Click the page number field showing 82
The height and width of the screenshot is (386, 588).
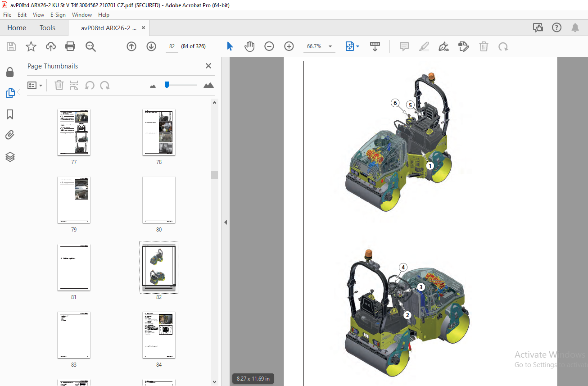(x=172, y=46)
